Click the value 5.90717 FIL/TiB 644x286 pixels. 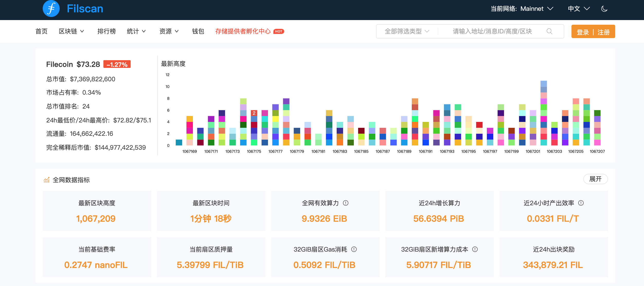[439, 265]
